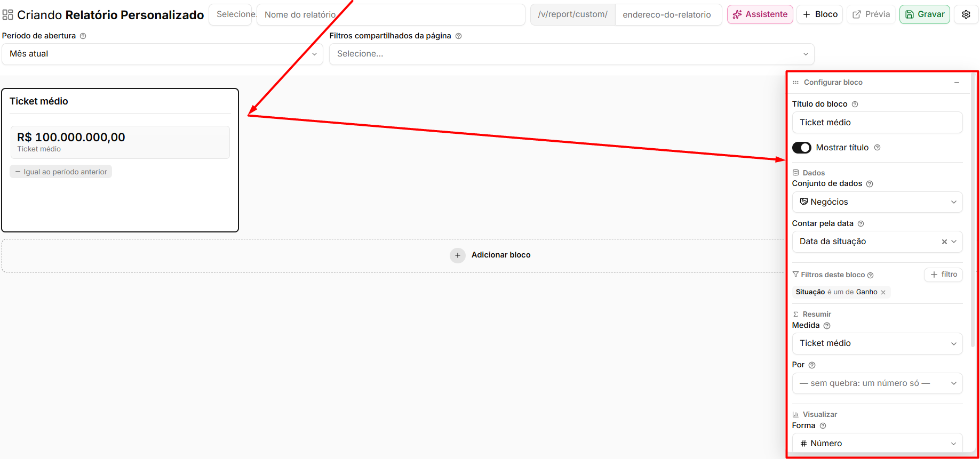Viewport: 980px width, 459px height.
Task: Click help icon next to Forma
Action: [x=823, y=426]
